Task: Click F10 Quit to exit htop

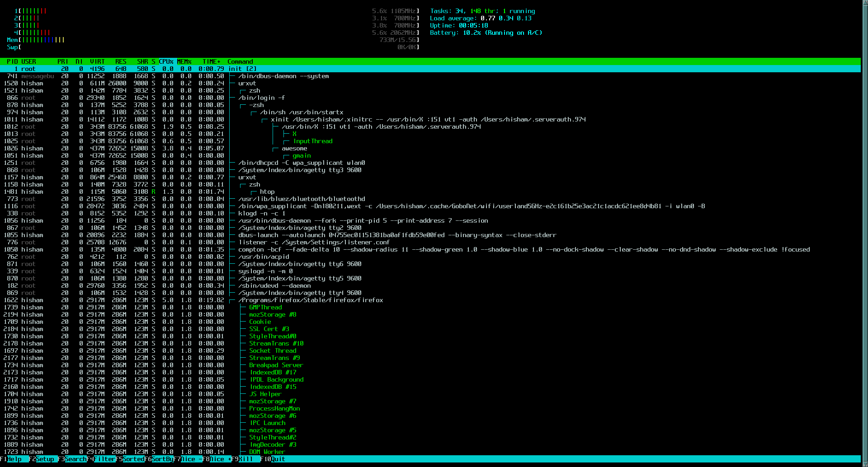Action: (x=273, y=459)
